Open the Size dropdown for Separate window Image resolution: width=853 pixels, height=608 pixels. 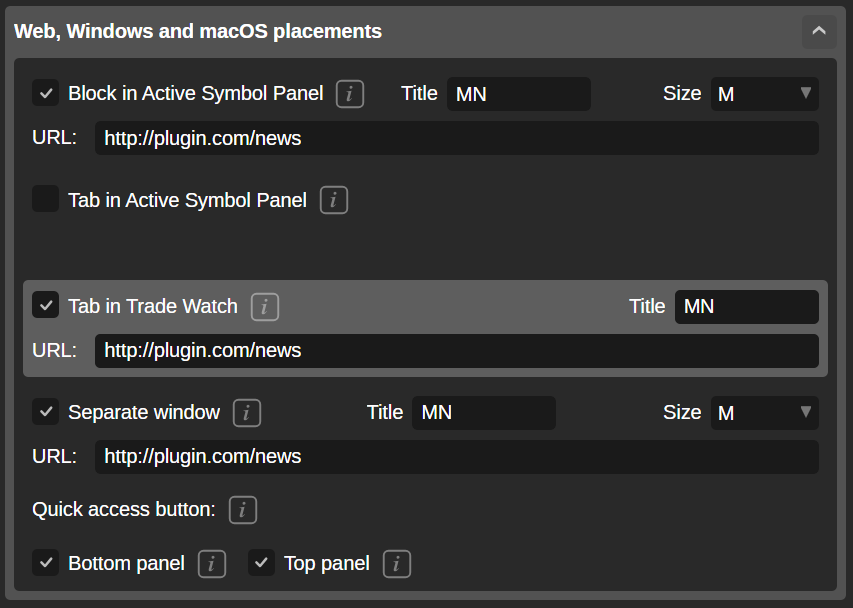pos(764,412)
